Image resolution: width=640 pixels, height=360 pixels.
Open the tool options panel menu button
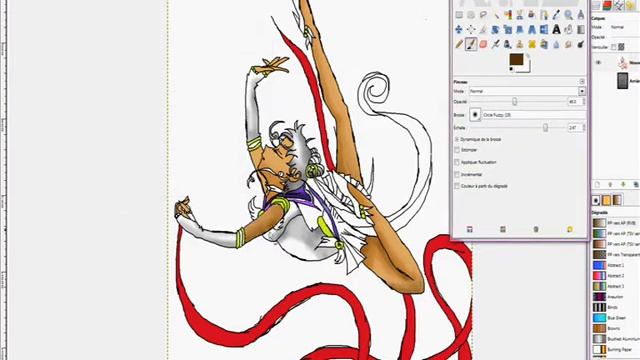click(582, 82)
